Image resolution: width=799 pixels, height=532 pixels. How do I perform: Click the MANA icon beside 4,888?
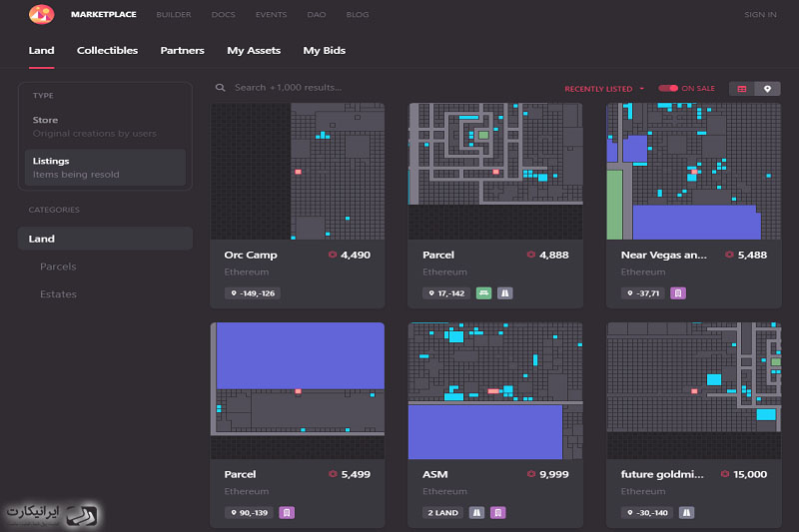click(531, 255)
